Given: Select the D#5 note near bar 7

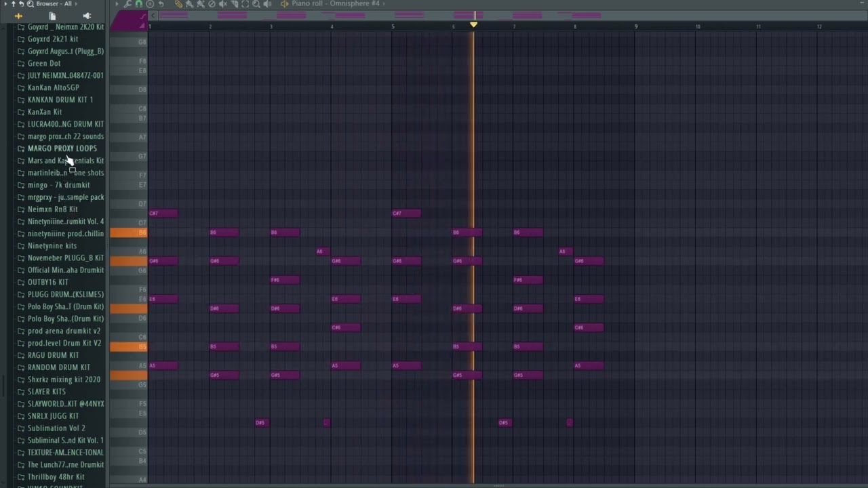Looking at the screenshot, I should click(504, 422).
